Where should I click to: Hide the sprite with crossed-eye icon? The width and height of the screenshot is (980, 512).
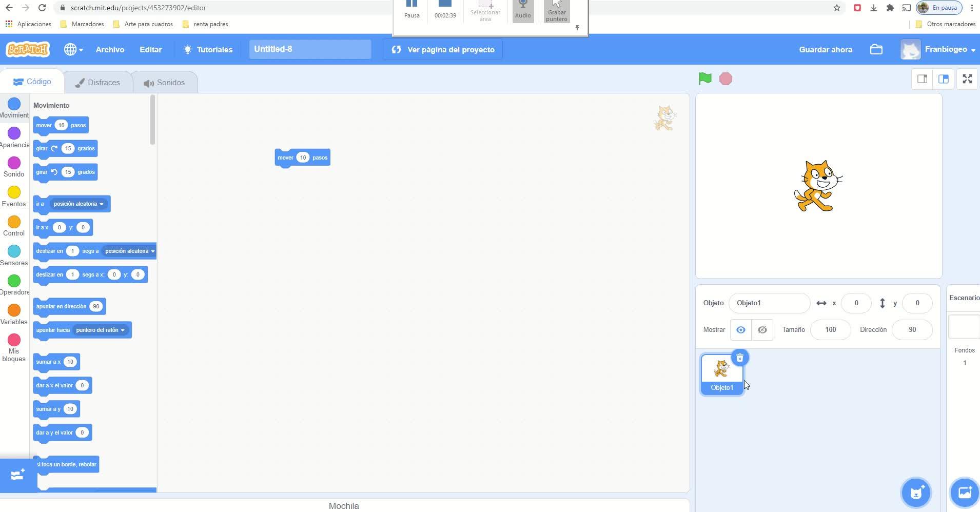click(762, 330)
